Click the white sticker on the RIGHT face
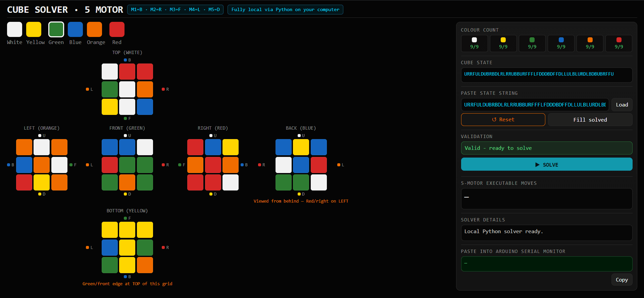The image size is (644, 298). coord(231,182)
